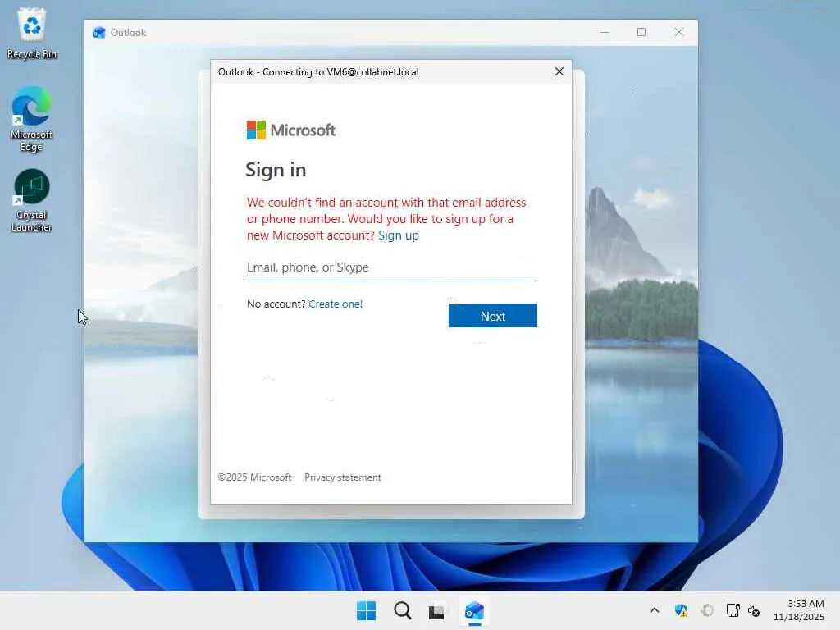Click the ©2025 Microsoft footer text

[x=254, y=477]
